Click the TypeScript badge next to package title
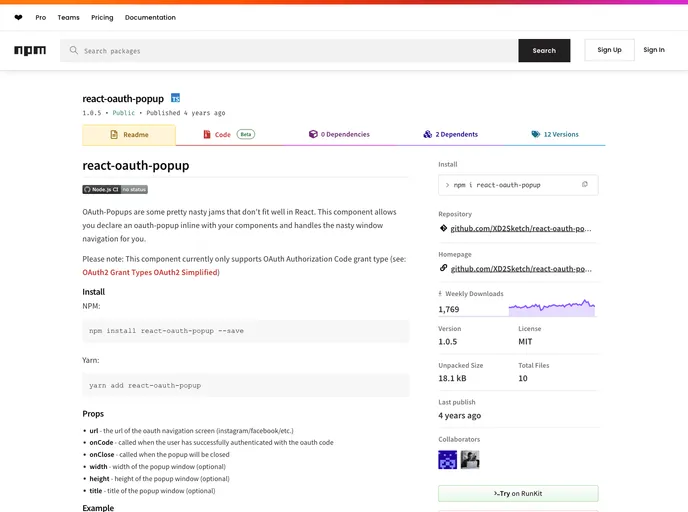The image size is (688, 512). 175,98
